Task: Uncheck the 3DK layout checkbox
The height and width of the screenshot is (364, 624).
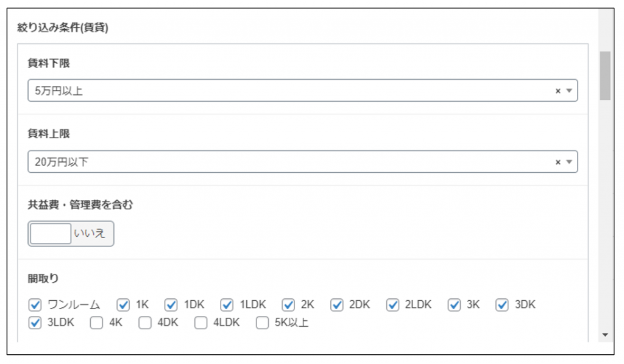Action: coord(502,304)
